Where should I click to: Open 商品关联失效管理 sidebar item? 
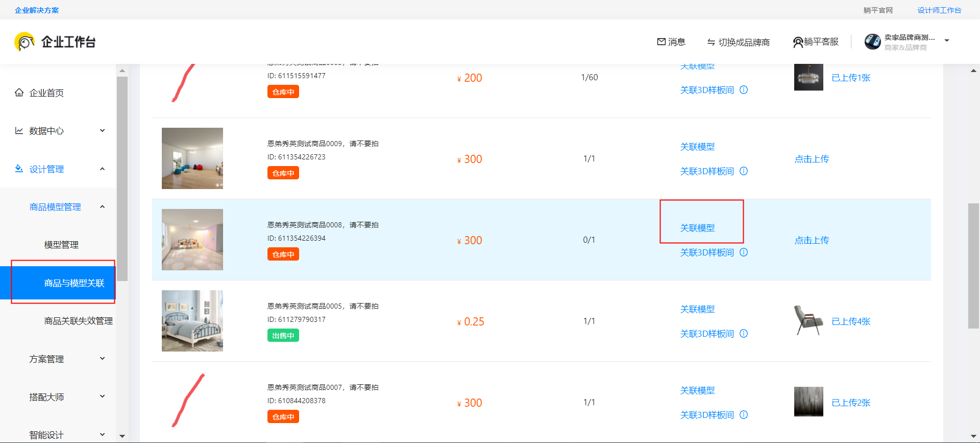click(x=78, y=321)
